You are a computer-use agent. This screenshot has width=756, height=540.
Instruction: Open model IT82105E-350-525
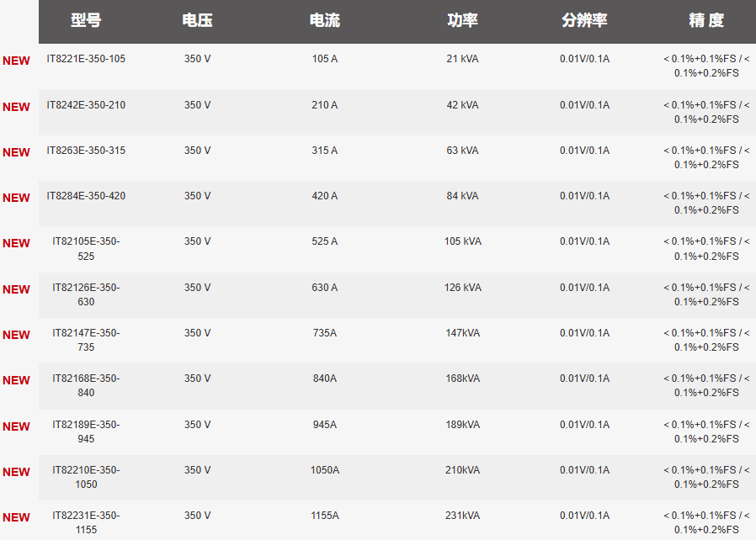(x=86, y=249)
